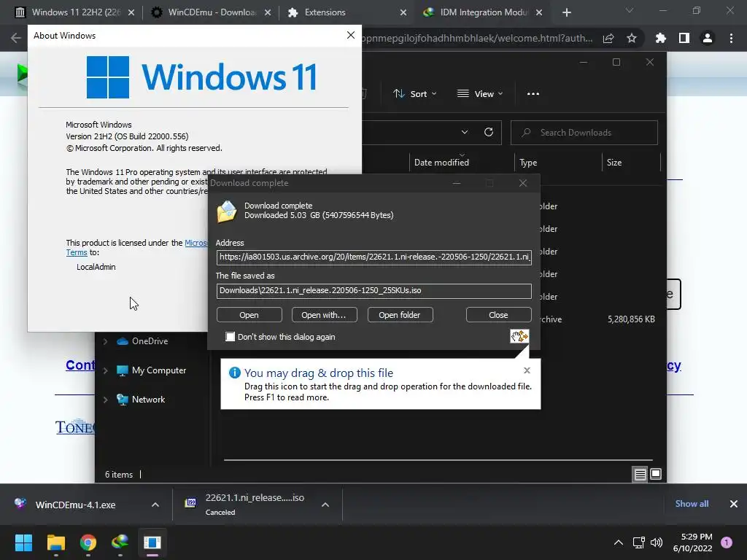Expand the My Computer tree node
Screen dimensions: 747x560
(105, 370)
